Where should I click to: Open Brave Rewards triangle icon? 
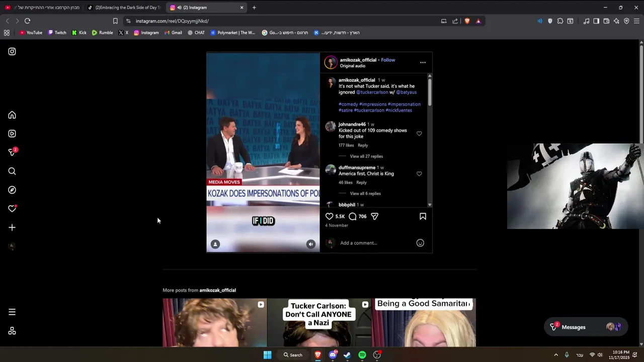click(x=478, y=21)
